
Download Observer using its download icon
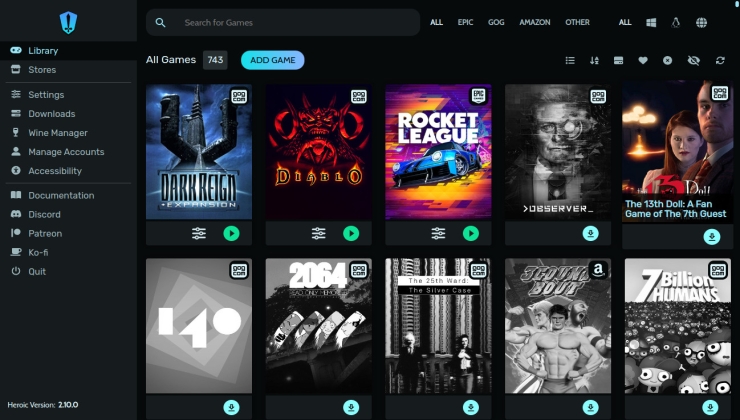coord(591,233)
